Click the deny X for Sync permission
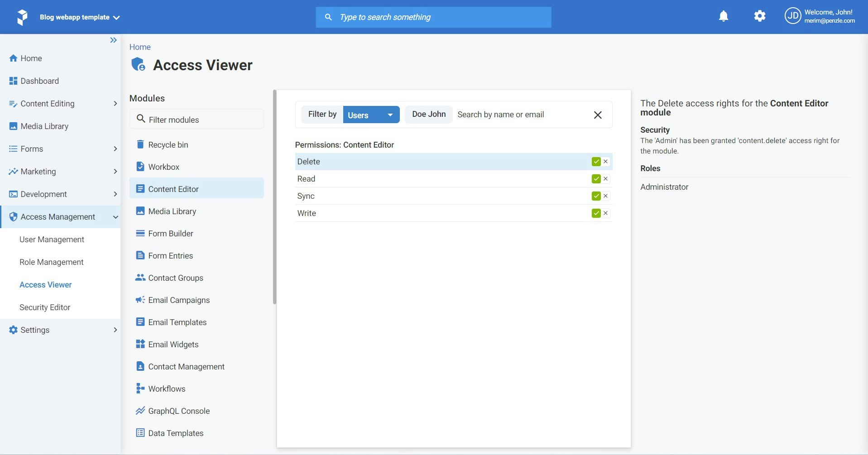The width and height of the screenshot is (868, 455). 605,196
